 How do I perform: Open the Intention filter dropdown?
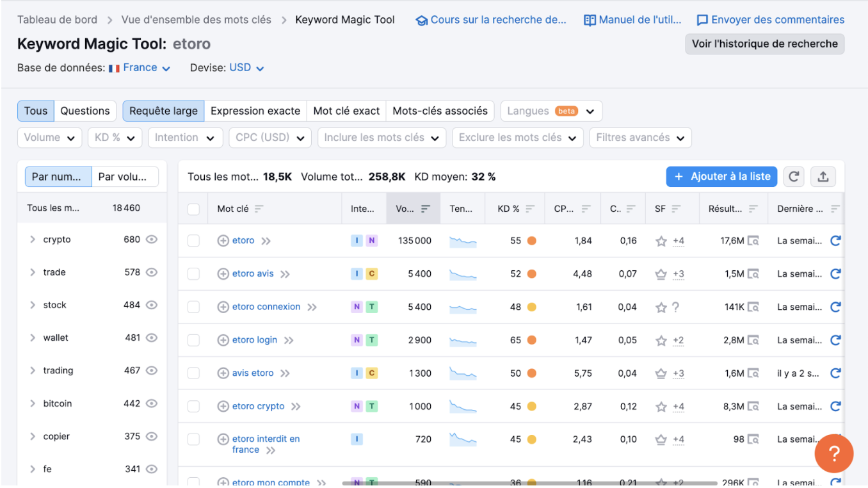(x=185, y=138)
